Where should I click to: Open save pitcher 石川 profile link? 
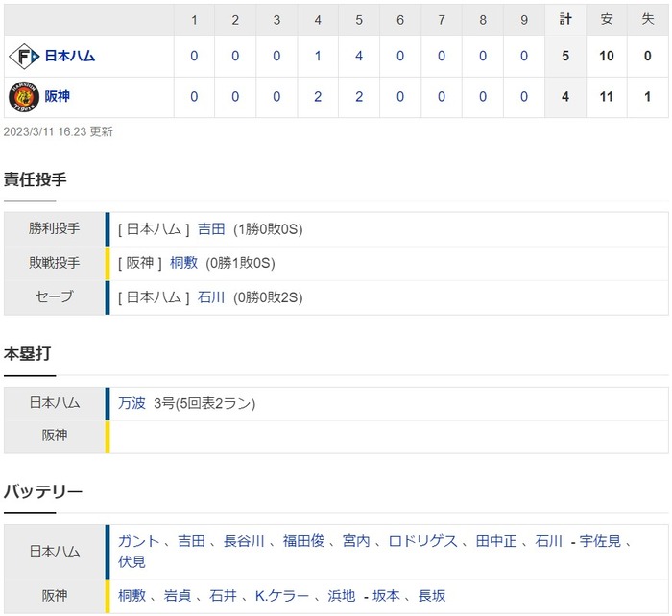[211, 296]
